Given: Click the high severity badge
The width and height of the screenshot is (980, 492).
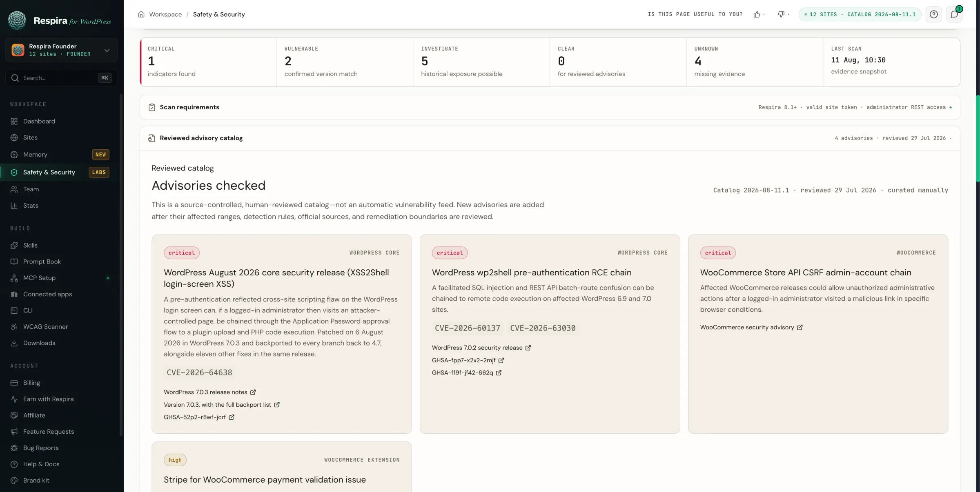Looking at the screenshot, I should pyautogui.click(x=175, y=460).
